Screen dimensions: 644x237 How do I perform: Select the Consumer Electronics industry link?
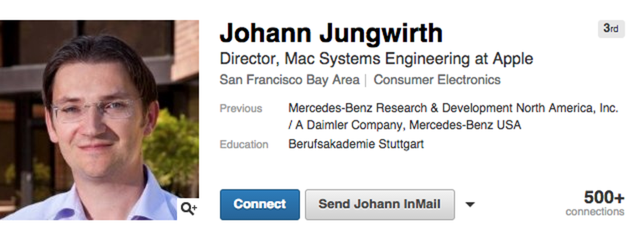(437, 80)
